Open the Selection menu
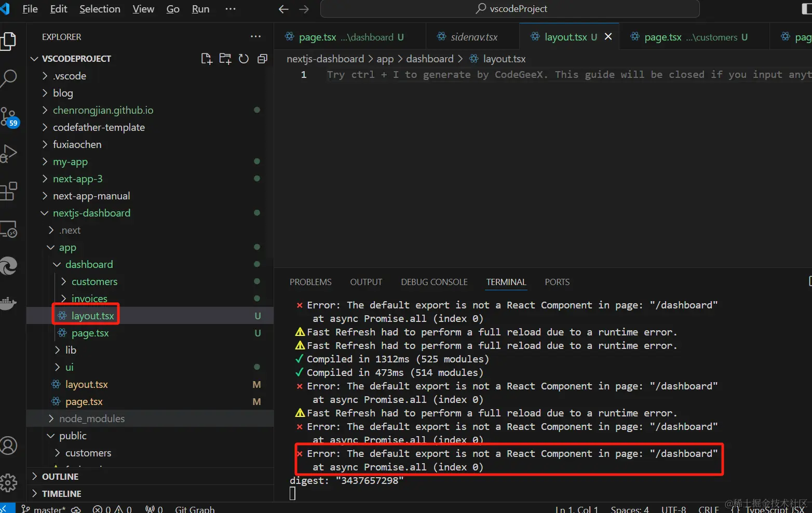812x513 pixels. click(x=100, y=9)
